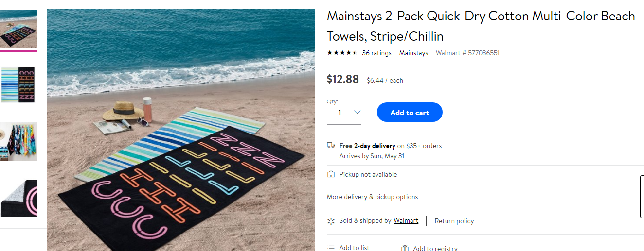Click the delivery truck icon
The height and width of the screenshot is (251, 644).
click(331, 145)
